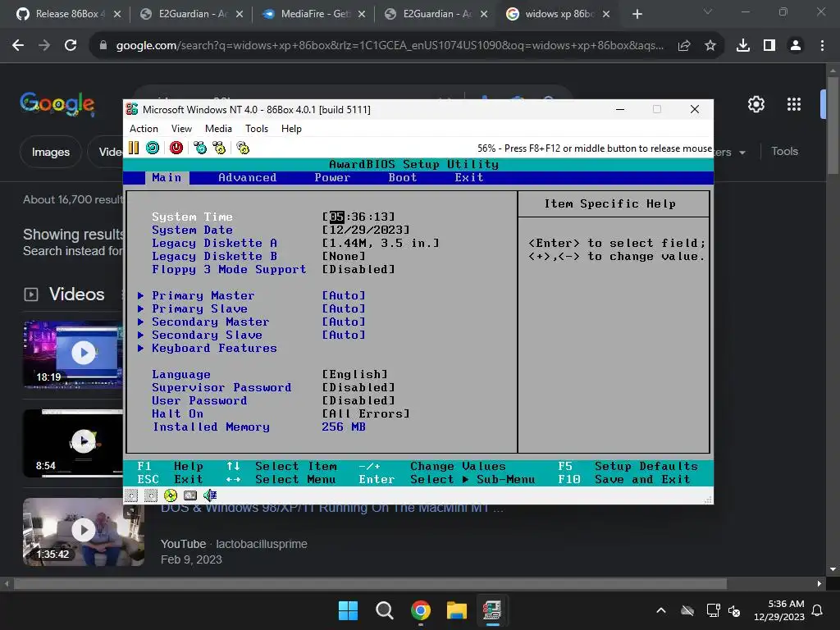Click the Google logo
This screenshot has width=840, height=630.
tap(57, 104)
